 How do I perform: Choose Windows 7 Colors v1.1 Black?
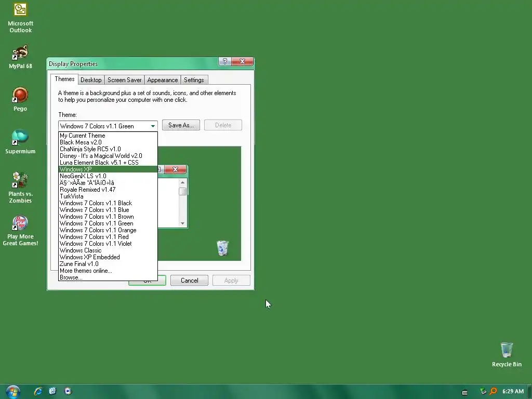click(108, 203)
